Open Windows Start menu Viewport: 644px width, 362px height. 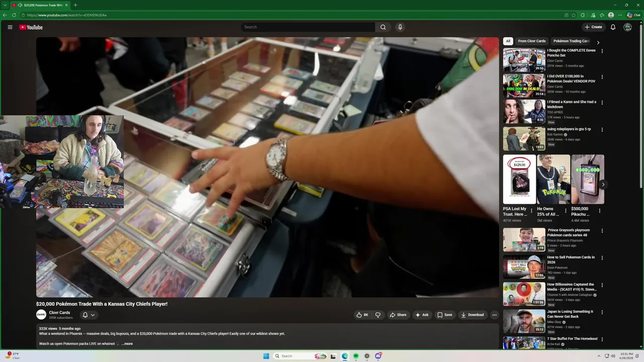point(266,356)
